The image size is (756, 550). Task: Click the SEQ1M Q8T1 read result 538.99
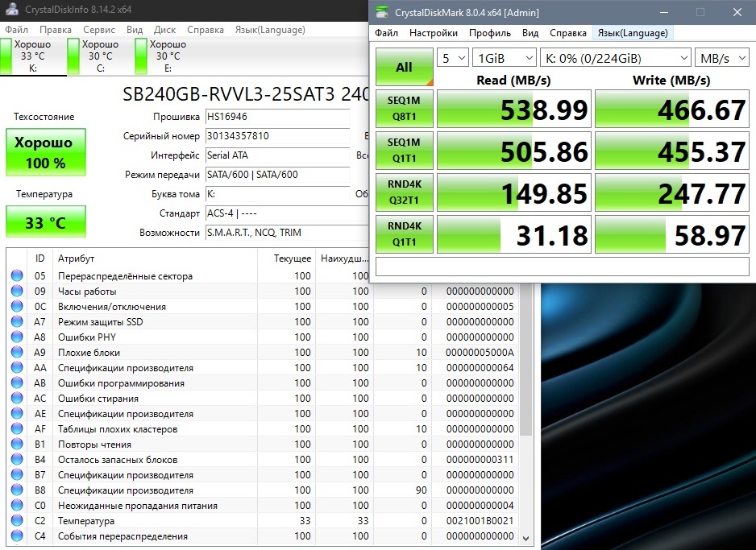point(514,109)
